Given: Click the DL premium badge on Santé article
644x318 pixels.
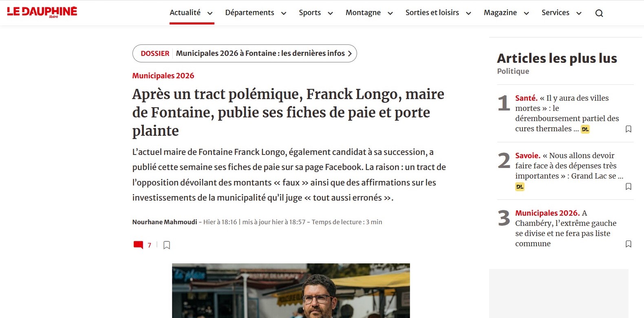Looking at the screenshot, I should tap(585, 129).
